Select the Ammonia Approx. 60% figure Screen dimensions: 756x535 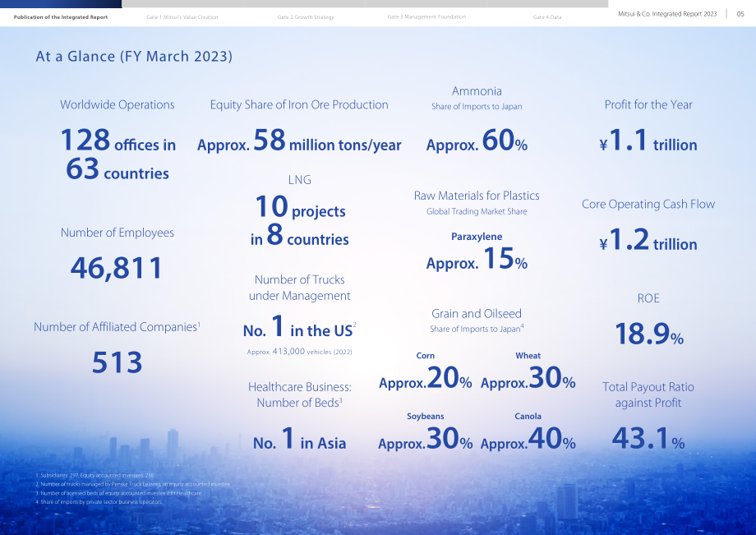coord(477,141)
